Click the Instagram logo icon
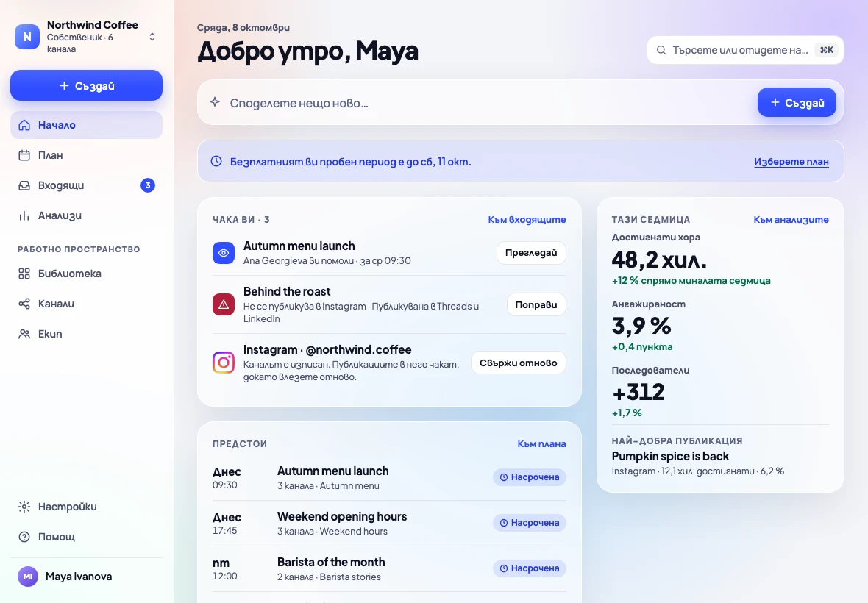Viewport: 868px width, 603px height. 224,363
